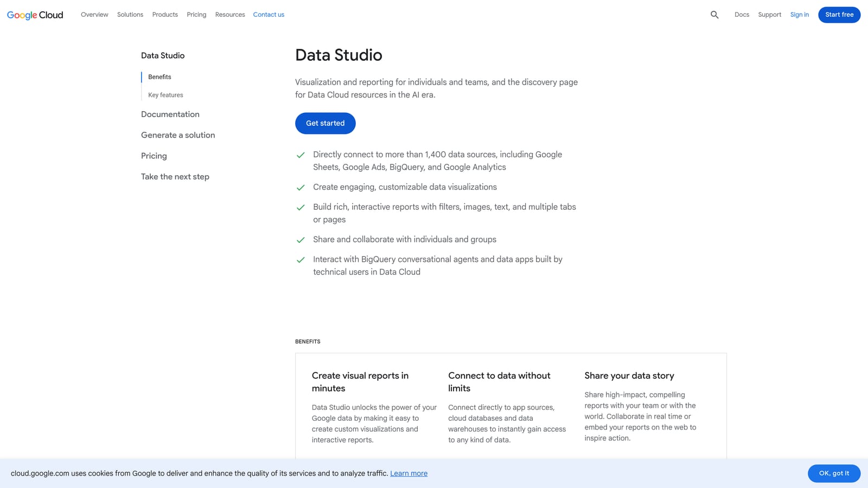Open the Resources menu
The width and height of the screenshot is (868, 488).
230,15
